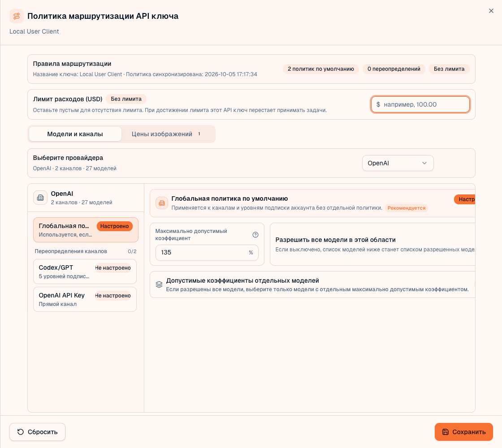Click the dollar sign in spending limit field

pos(378,104)
